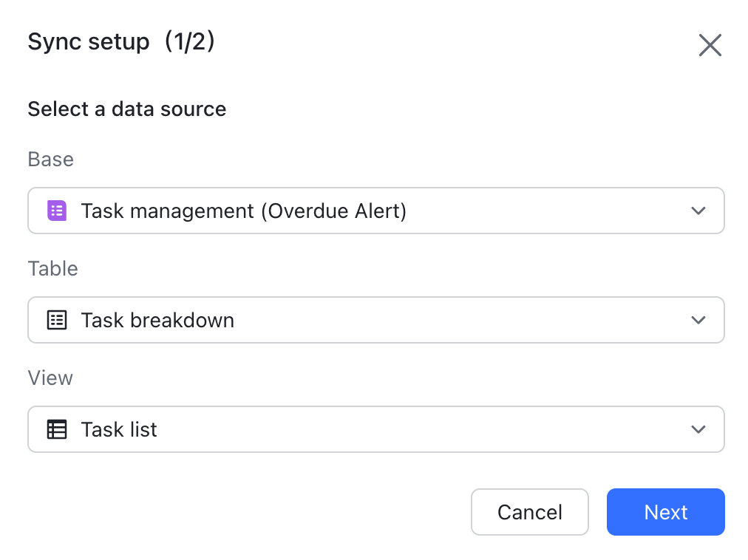Select the Task breakdown table field

pos(375,320)
